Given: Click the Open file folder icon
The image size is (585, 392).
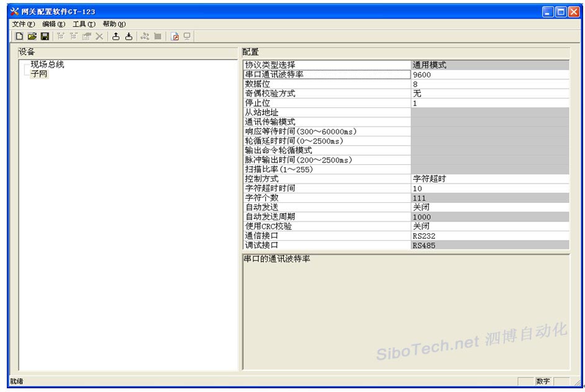Looking at the screenshot, I should tap(32, 37).
